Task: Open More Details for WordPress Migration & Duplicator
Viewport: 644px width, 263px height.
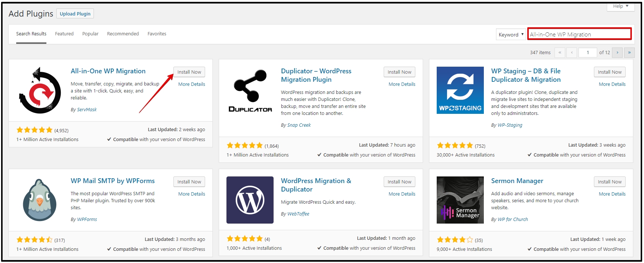Action: pos(402,194)
